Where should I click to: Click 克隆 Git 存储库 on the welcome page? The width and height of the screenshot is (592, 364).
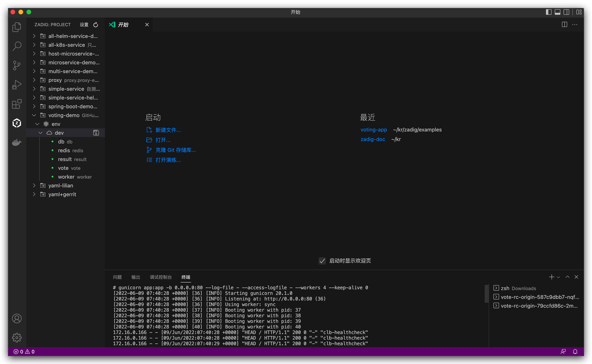(175, 150)
